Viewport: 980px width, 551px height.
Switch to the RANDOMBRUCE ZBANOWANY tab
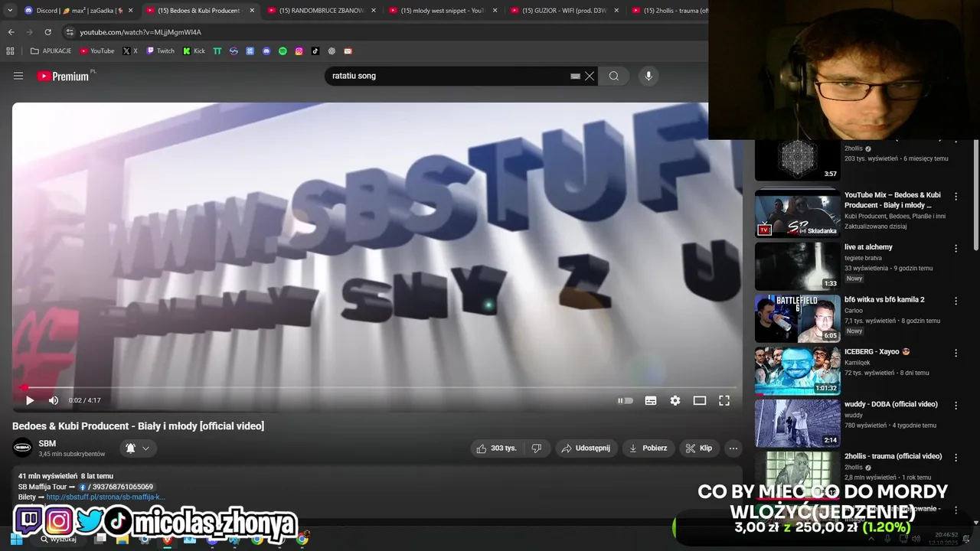coord(320,11)
